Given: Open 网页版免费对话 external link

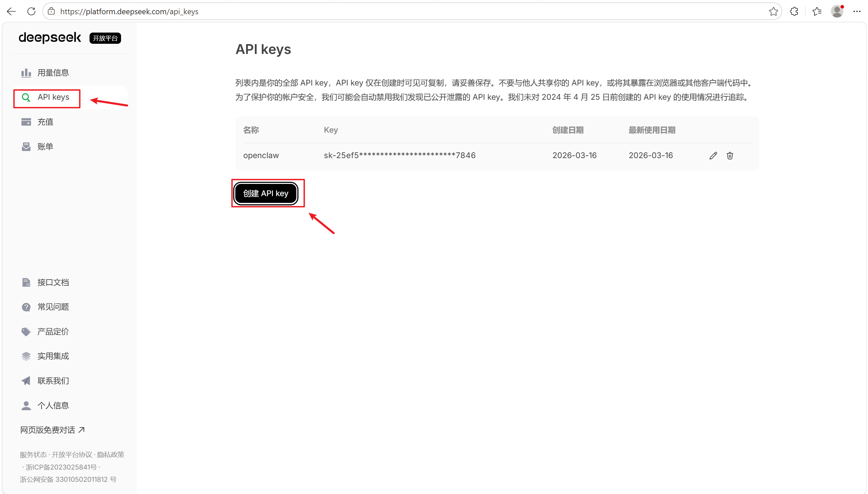Looking at the screenshot, I should (x=52, y=430).
